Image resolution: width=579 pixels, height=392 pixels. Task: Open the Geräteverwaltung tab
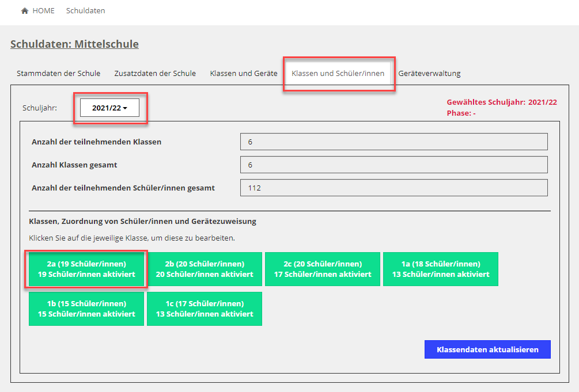(429, 74)
